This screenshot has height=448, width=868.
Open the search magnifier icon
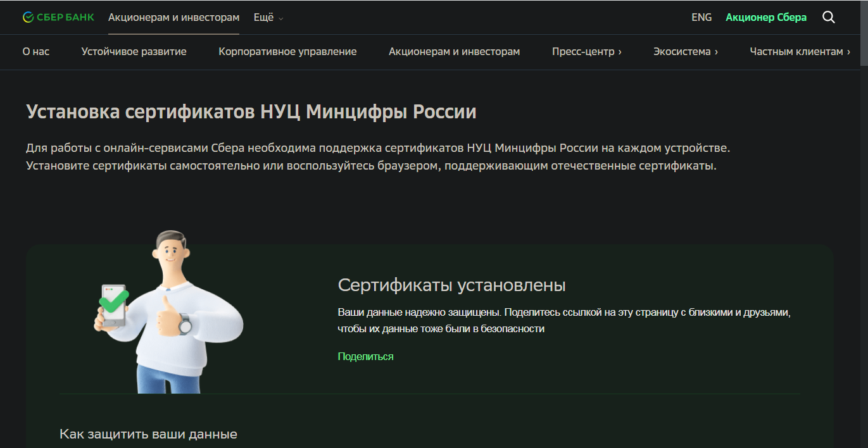[828, 17]
